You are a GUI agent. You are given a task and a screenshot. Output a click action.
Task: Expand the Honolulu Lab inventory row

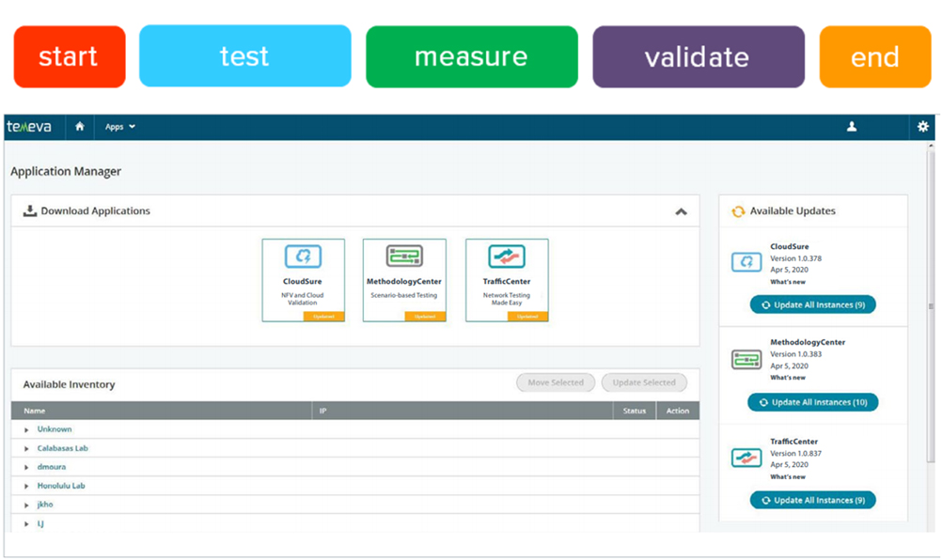[27, 487]
